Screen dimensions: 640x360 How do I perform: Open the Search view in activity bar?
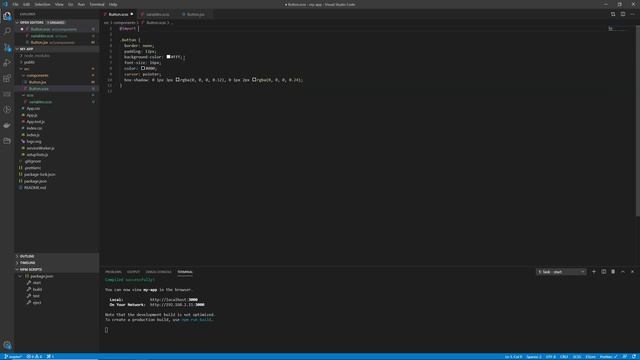pos(7,31)
